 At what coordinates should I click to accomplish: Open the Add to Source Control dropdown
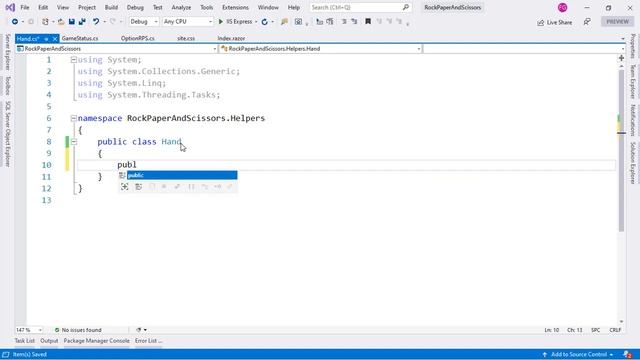click(578, 354)
